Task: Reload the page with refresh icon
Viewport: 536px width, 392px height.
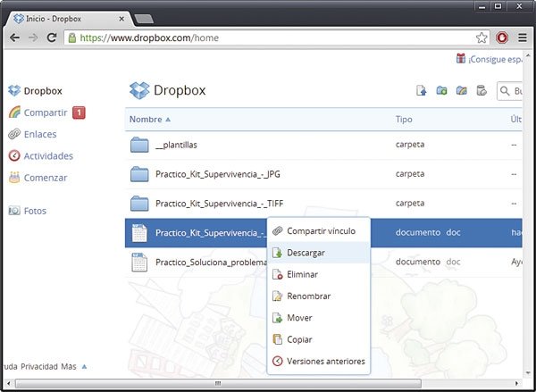Action: click(52, 38)
